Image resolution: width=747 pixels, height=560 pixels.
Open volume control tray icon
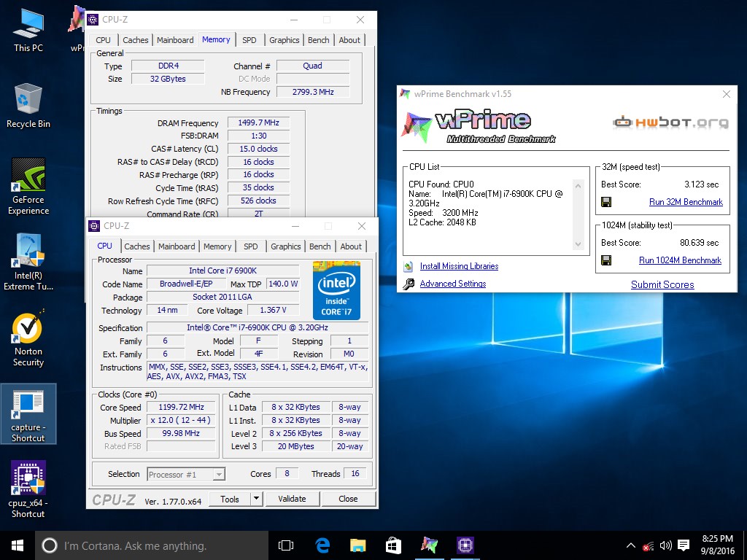click(665, 545)
